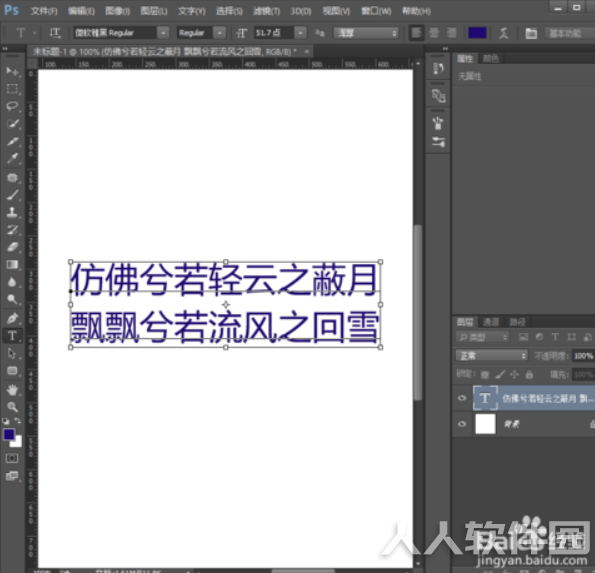Select the Zoom tool in toolbox
The width and height of the screenshot is (595, 573).
(12, 407)
